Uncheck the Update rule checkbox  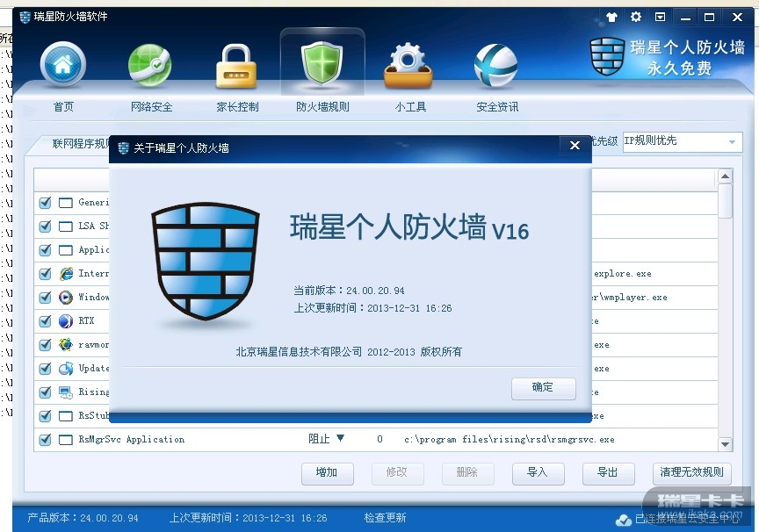point(46,369)
